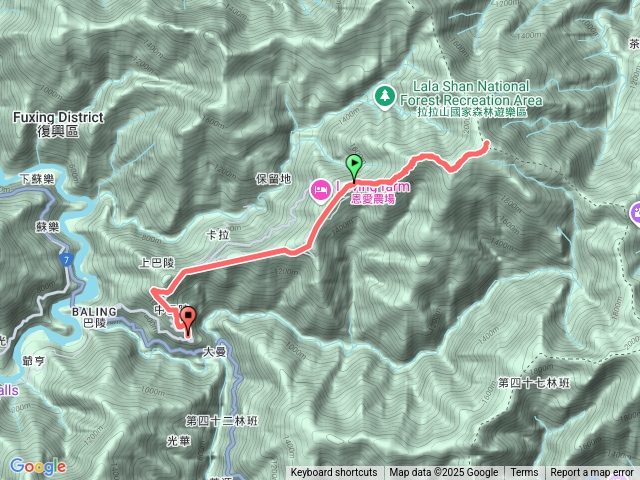Click the purple camera icon at the right edge
This screenshot has height=480, width=640.
[636, 215]
